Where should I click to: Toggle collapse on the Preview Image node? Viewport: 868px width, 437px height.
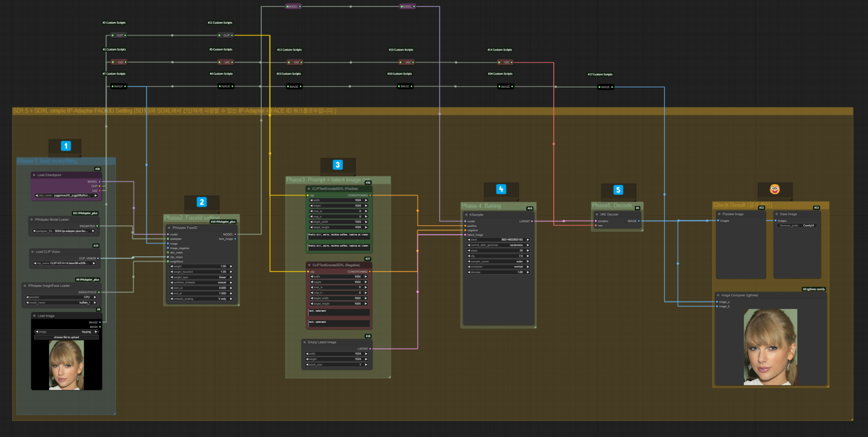pos(719,214)
